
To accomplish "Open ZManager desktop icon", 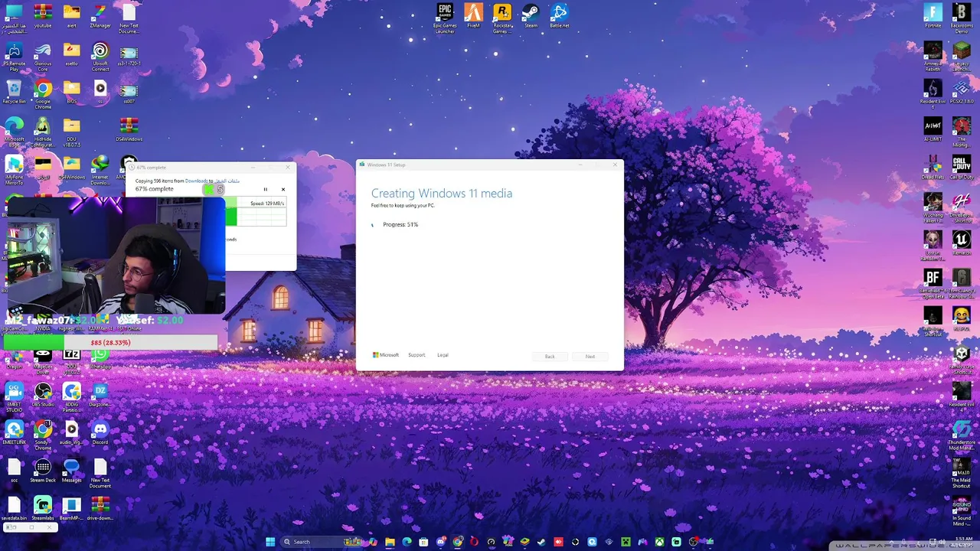I will coord(100,16).
